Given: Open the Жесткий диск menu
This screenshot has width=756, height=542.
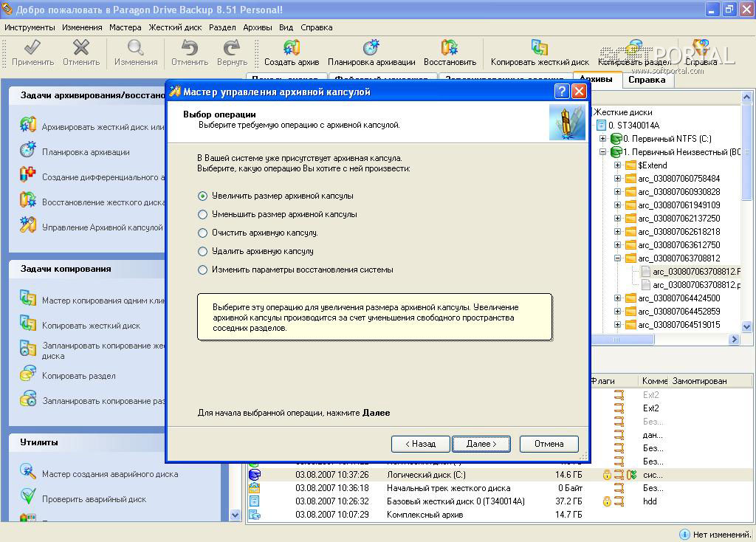Looking at the screenshot, I should (176, 27).
